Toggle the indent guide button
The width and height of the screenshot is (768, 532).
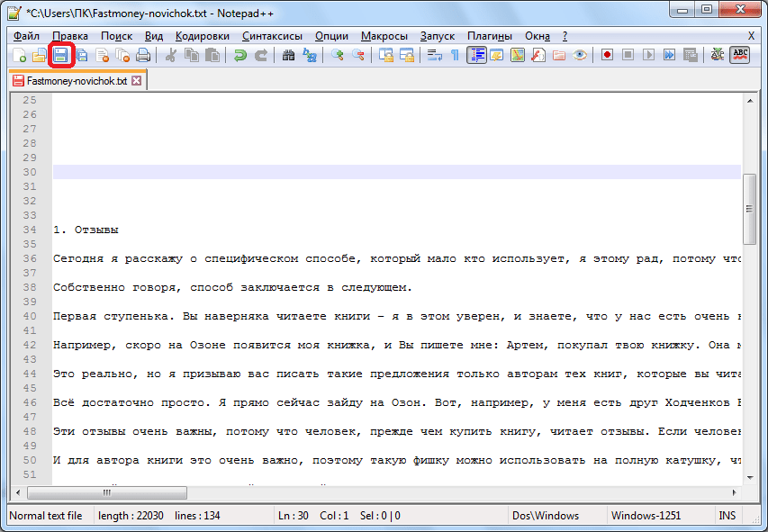pyautogui.click(x=476, y=55)
